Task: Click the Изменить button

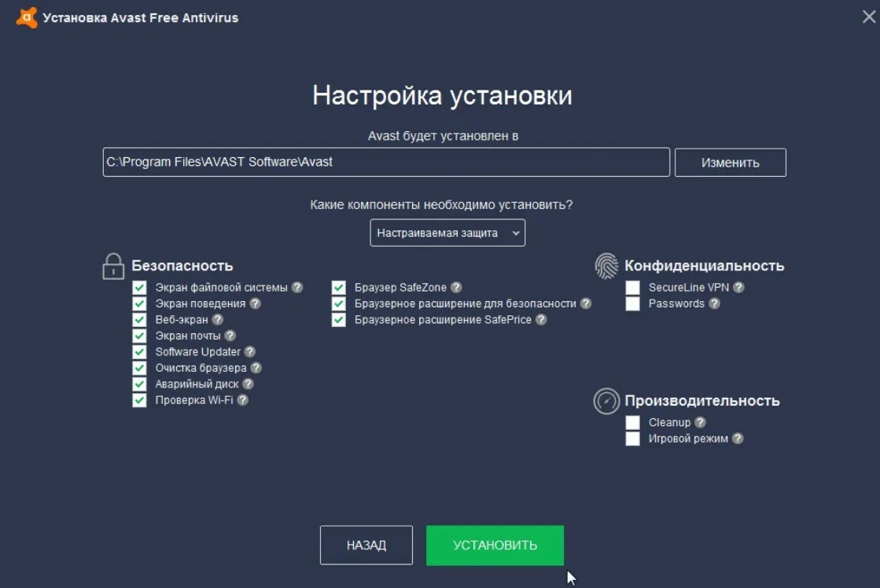Action: tap(730, 163)
